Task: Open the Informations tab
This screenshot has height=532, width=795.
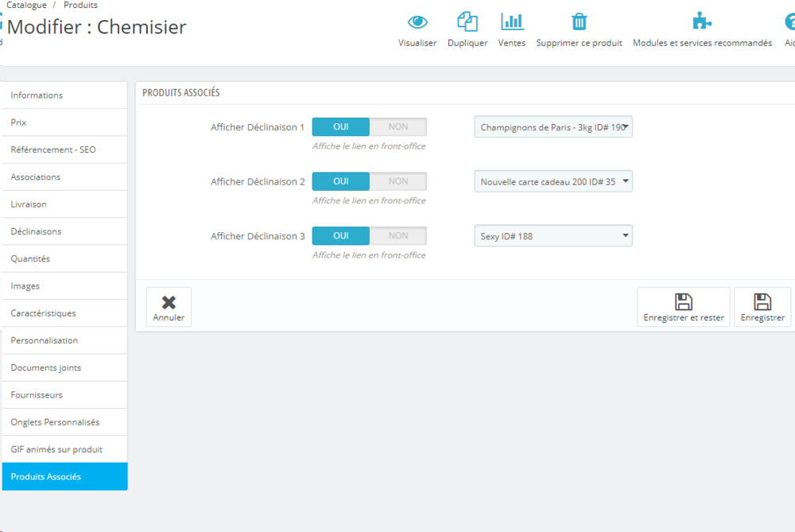Action: pos(65,95)
